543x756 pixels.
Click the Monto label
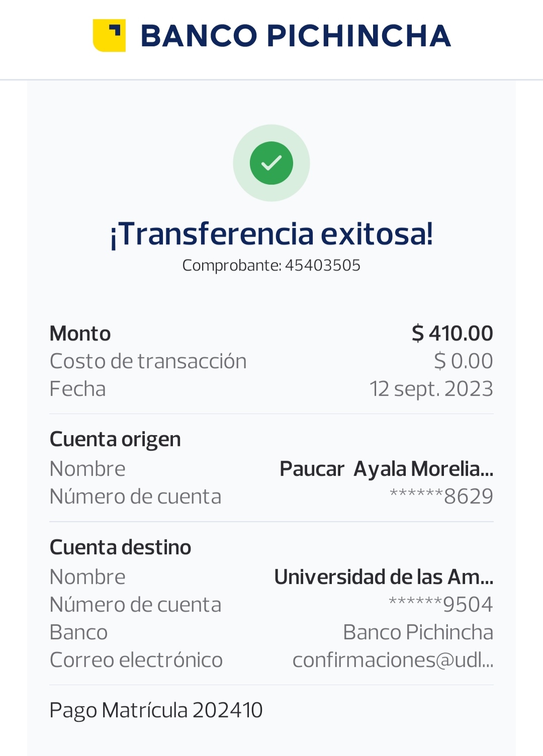(80, 333)
